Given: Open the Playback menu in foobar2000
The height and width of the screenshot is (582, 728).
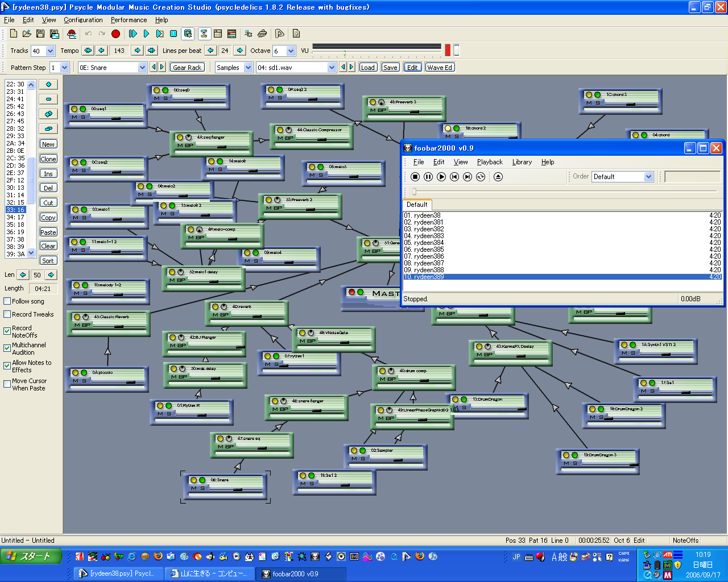Looking at the screenshot, I should [490, 162].
